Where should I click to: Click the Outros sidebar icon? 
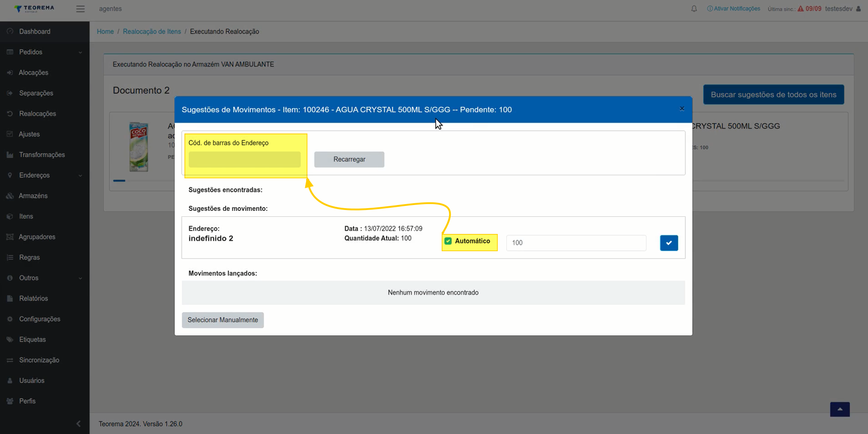[x=10, y=278]
